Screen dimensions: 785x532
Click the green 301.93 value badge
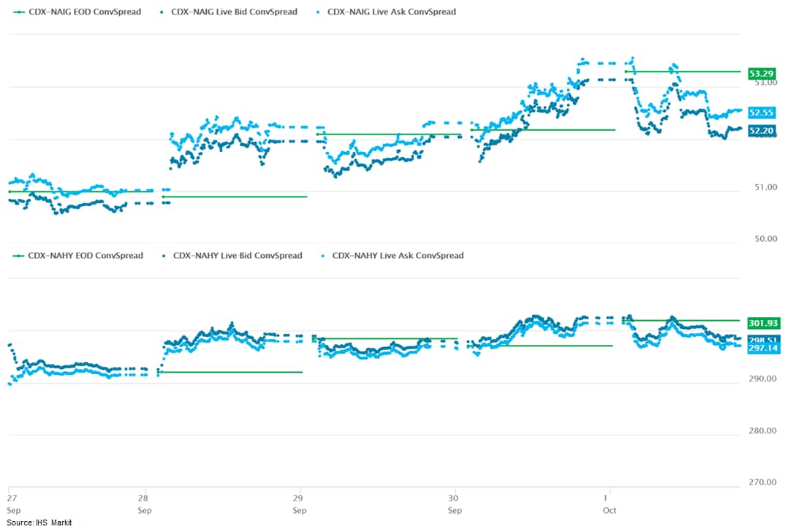click(x=763, y=323)
